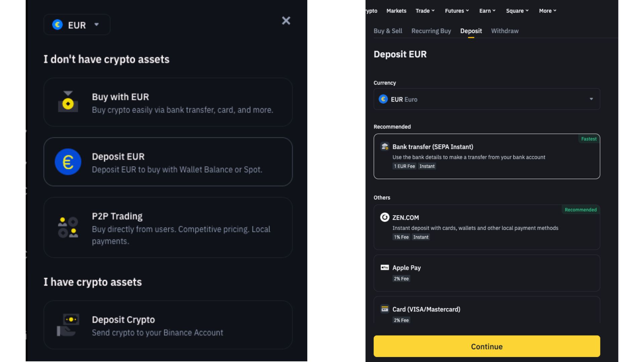
Task: Click the SEPA bank transfer icon
Action: (x=384, y=146)
